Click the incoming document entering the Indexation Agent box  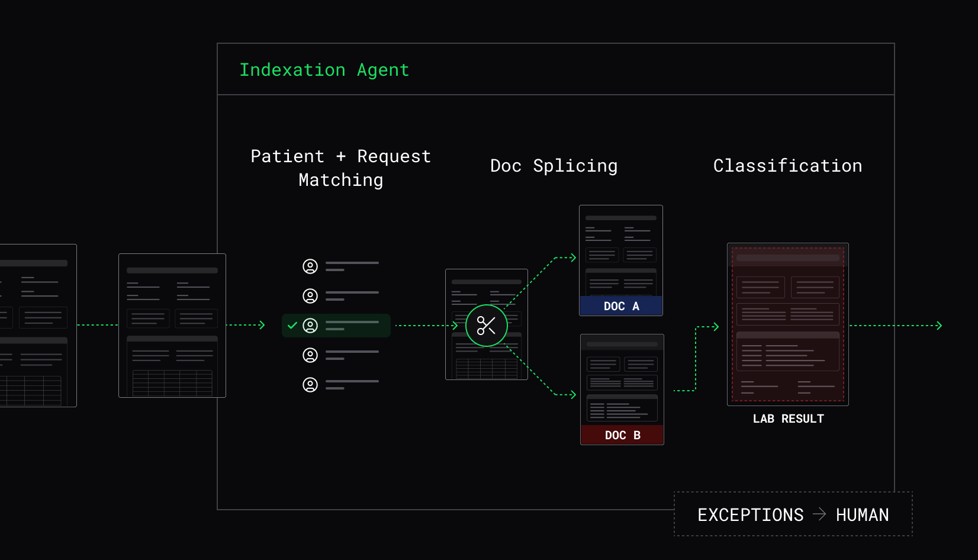click(172, 326)
